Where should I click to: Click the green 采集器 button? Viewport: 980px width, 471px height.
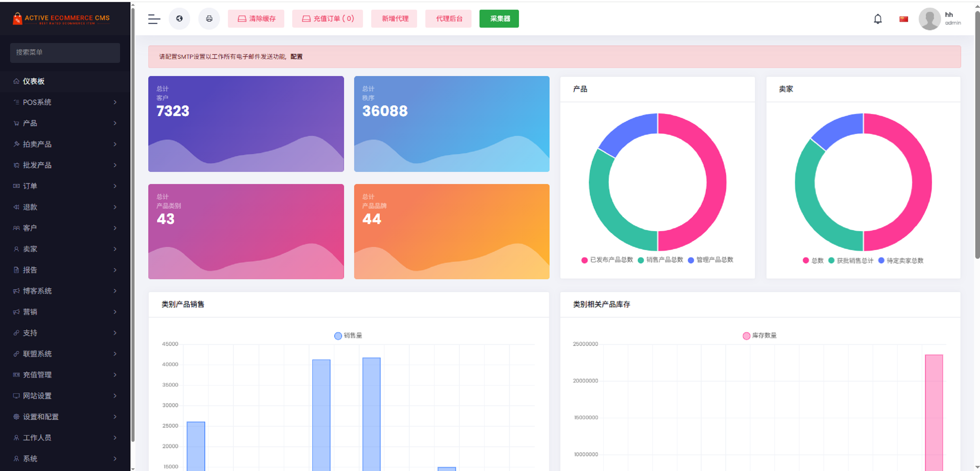499,19
